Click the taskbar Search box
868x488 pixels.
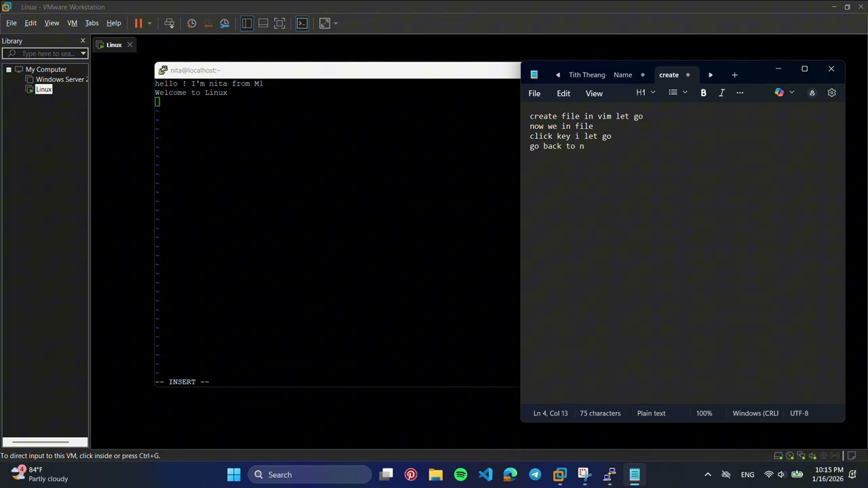pos(310,474)
